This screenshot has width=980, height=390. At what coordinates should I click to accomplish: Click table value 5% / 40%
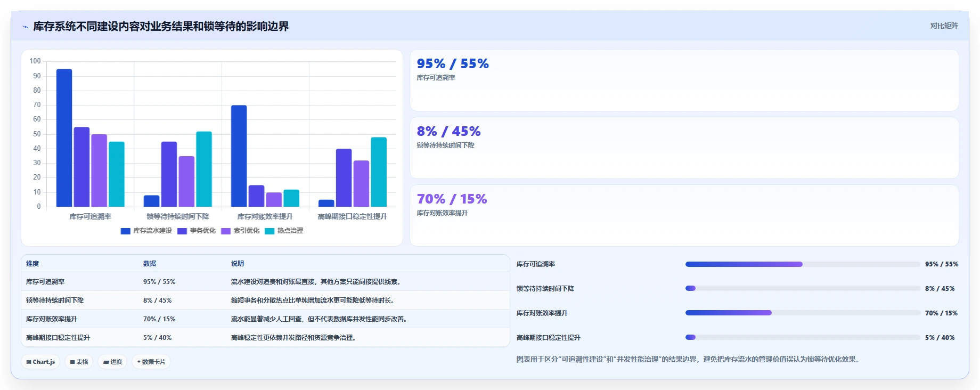click(158, 338)
